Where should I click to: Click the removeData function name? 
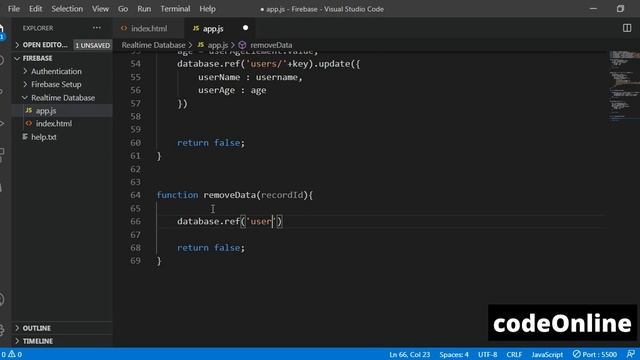[x=229, y=195]
